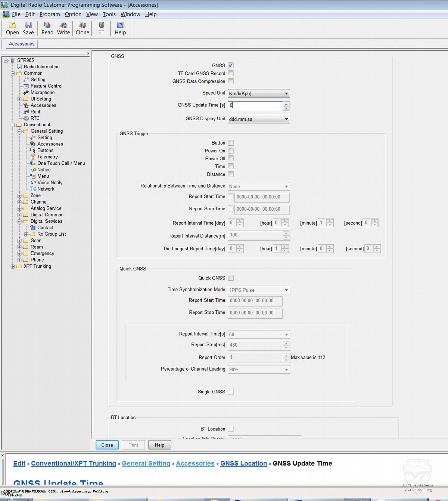Viewport: 448px width, 501px height.
Task: Follow the General Setting breadcrumb link
Action: coord(146,463)
